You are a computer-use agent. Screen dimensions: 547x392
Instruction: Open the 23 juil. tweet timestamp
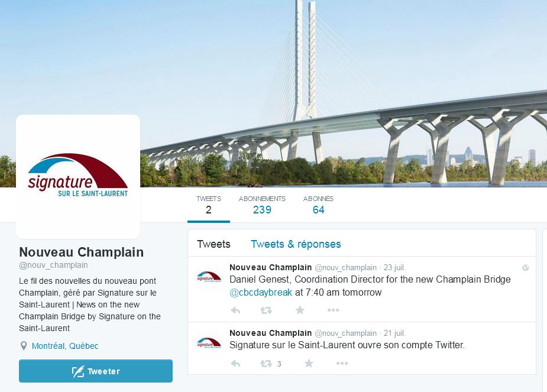[394, 267]
